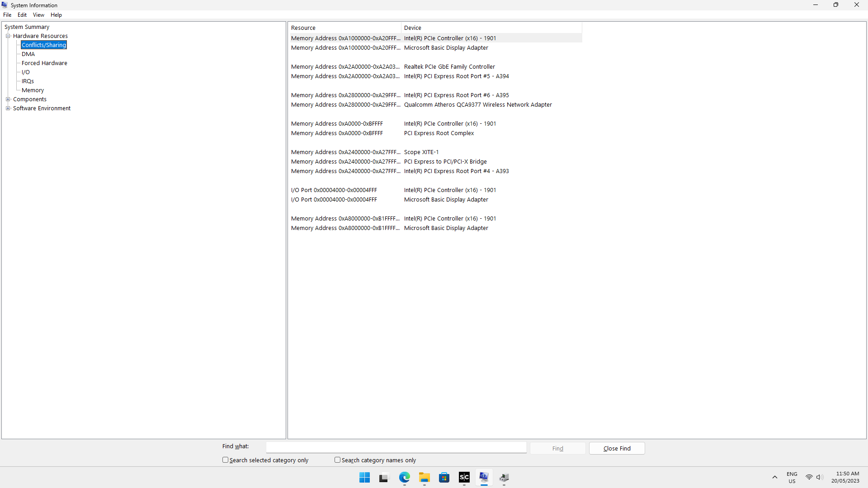
Task: Open Microsoft Edge from taskbar
Action: pos(404,477)
